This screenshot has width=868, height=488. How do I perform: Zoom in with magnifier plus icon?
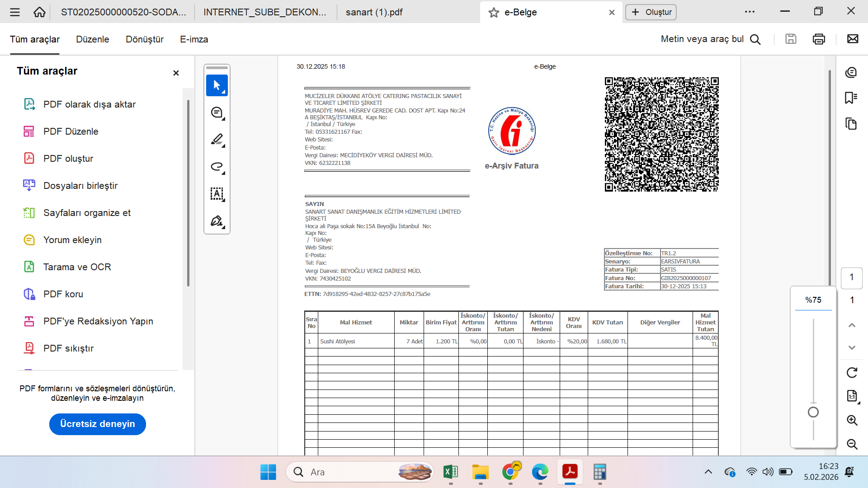coord(852,420)
